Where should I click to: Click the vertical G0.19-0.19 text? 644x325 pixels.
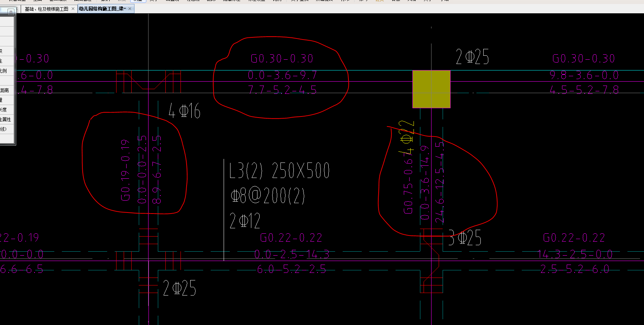125,170
